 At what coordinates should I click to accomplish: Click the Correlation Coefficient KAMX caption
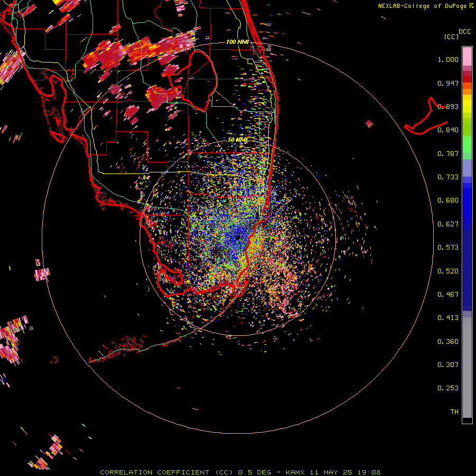click(240, 472)
